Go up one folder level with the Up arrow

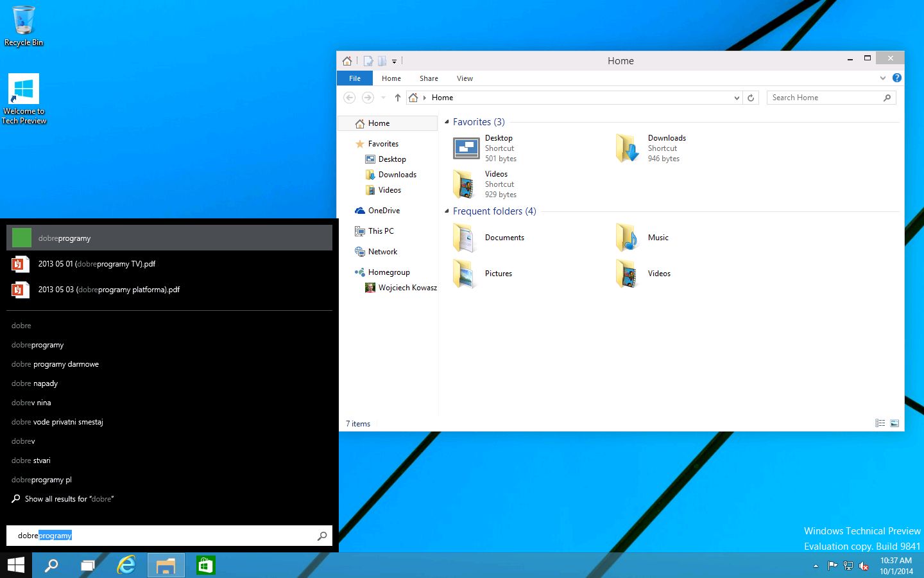click(397, 98)
